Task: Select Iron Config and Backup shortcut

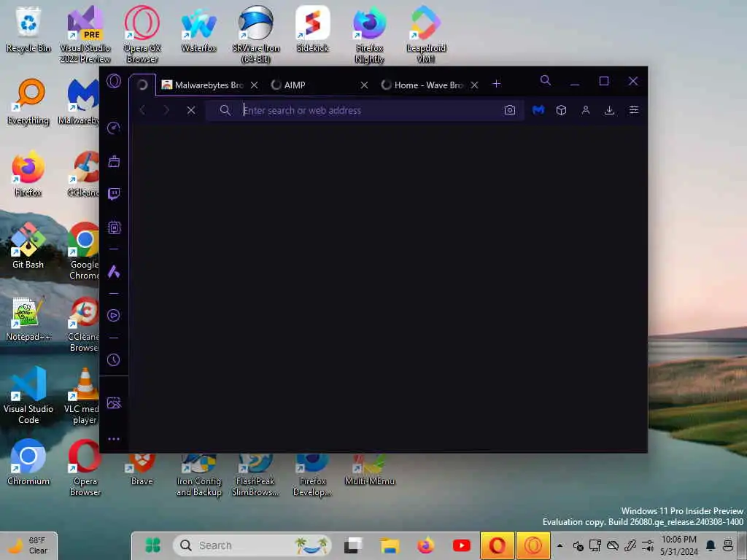Action: pyautogui.click(x=198, y=475)
